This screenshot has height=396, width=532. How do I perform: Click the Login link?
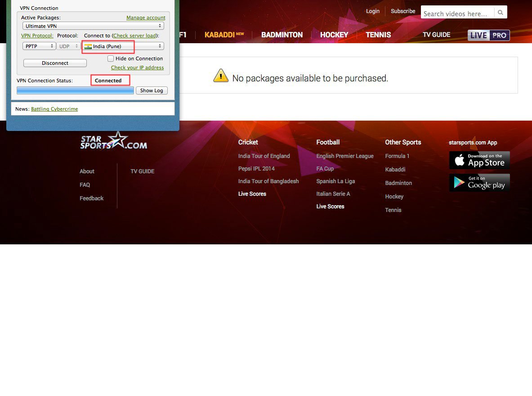click(x=372, y=11)
